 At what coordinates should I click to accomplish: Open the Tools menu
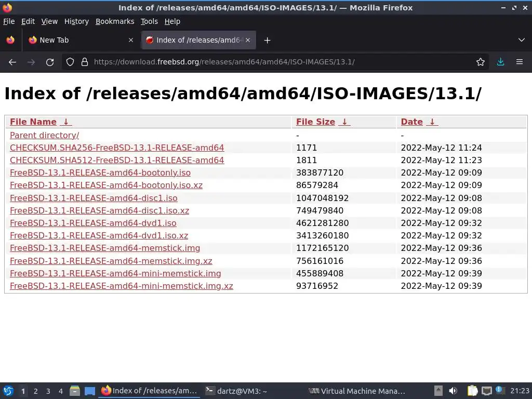point(149,21)
